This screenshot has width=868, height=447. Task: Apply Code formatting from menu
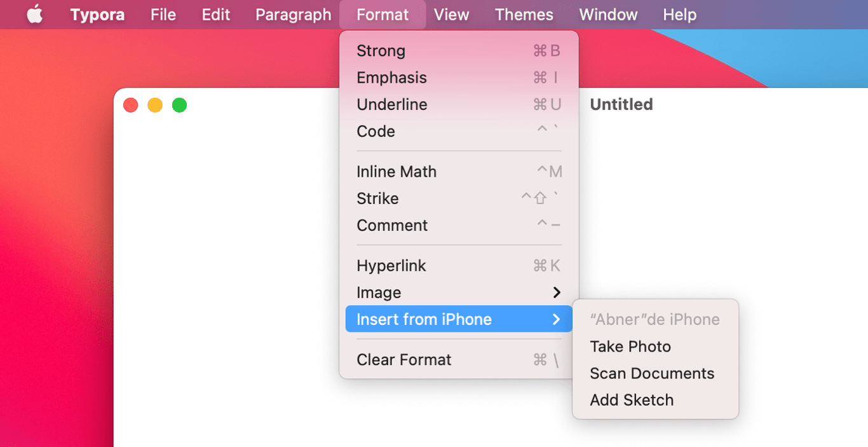tap(376, 131)
